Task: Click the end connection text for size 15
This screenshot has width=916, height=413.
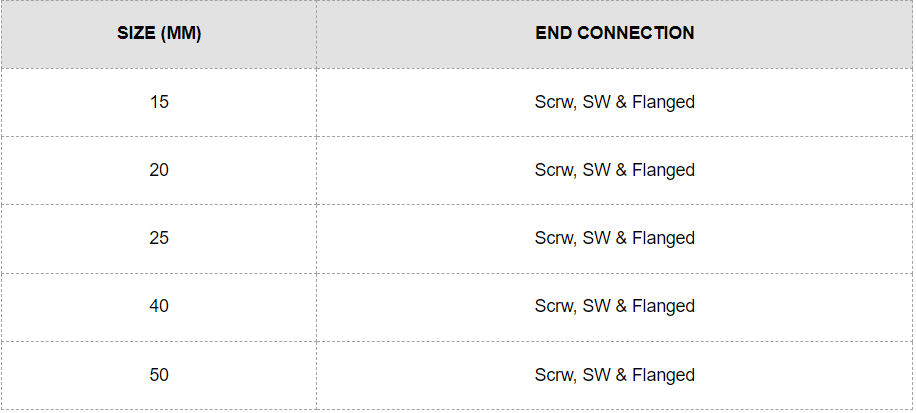Action: (614, 102)
